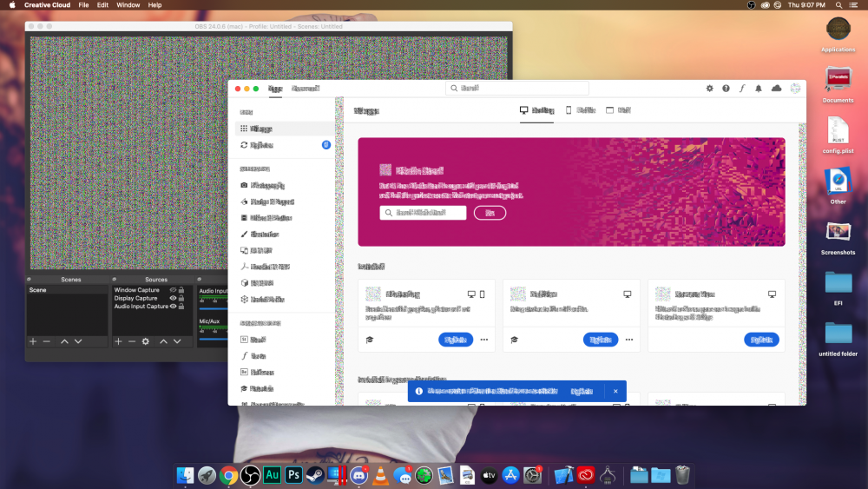This screenshot has height=489, width=868.
Task: Open the fonts 'f' icon in Creative Cloud header
Action: click(x=742, y=89)
